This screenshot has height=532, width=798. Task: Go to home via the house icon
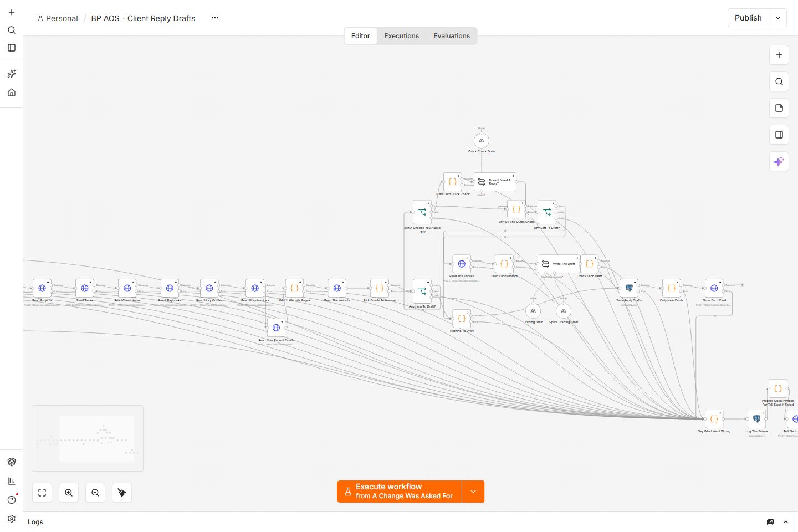pyautogui.click(x=12, y=93)
